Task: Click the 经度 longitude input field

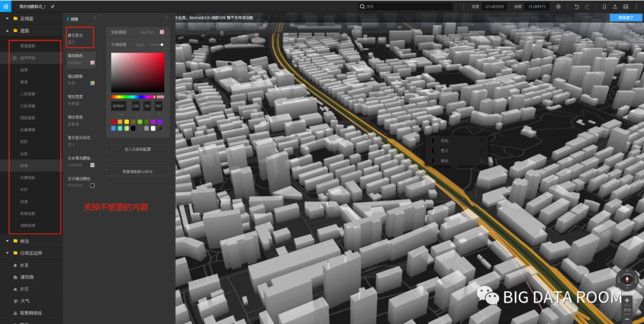Action: pos(494,7)
